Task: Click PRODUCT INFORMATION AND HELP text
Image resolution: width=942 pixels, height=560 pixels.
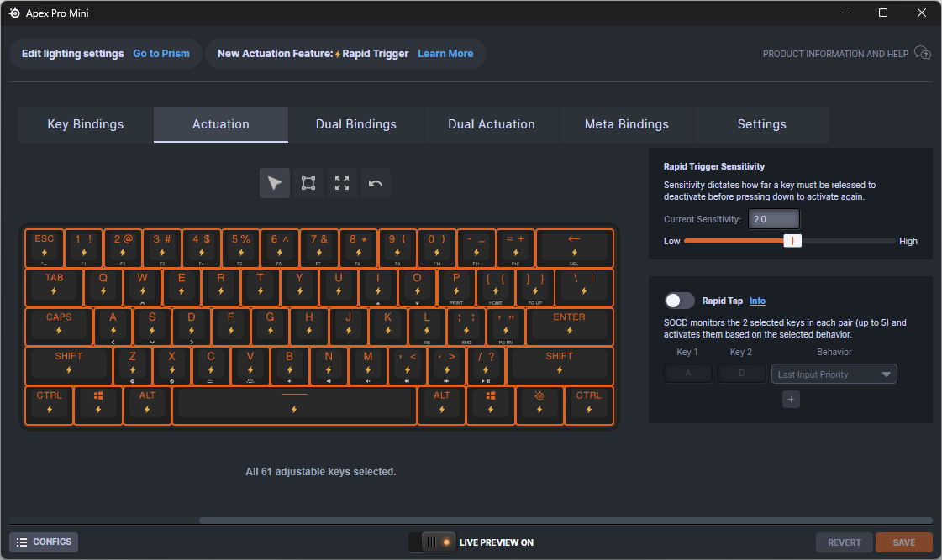Action: pyautogui.click(x=835, y=54)
